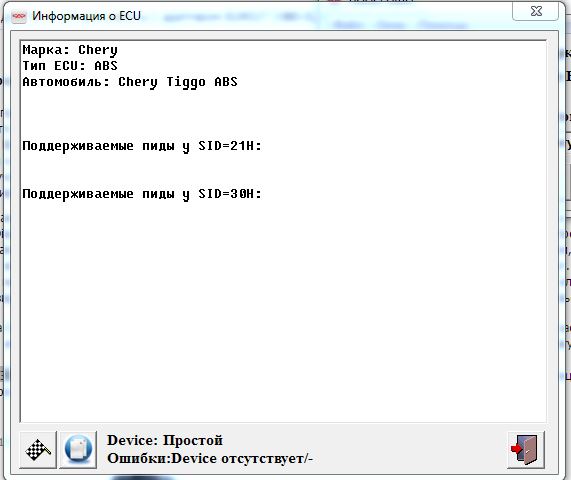Click the Информация о ECU title text
This screenshot has width=571, height=480.
pyautogui.click(x=86, y=16)
